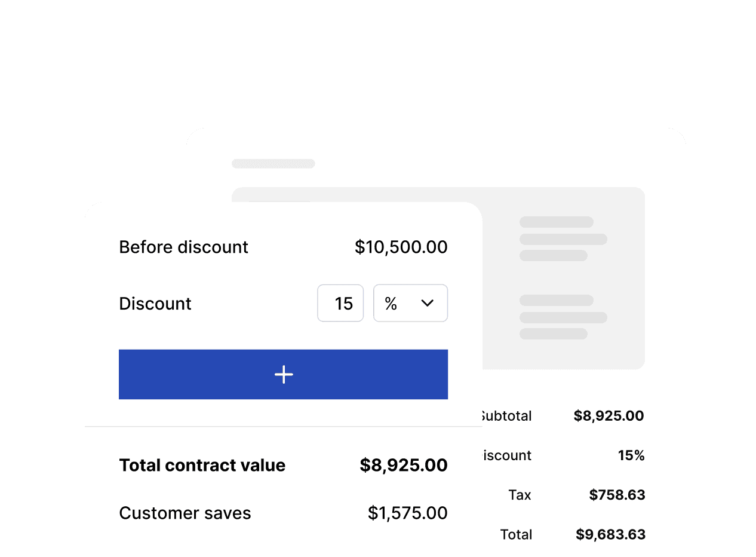Screen dimensions: 756x557
Task: Click the Customer saves label
Action: pos(185,513)
